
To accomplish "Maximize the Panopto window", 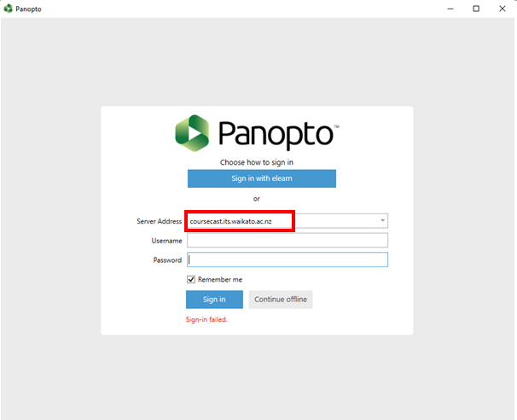I will [476, 9].
